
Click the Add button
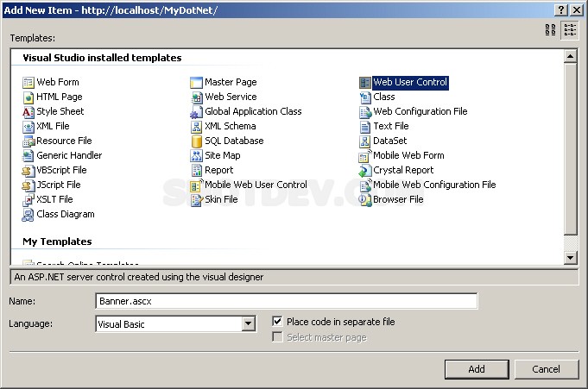(x=477, y=369)
